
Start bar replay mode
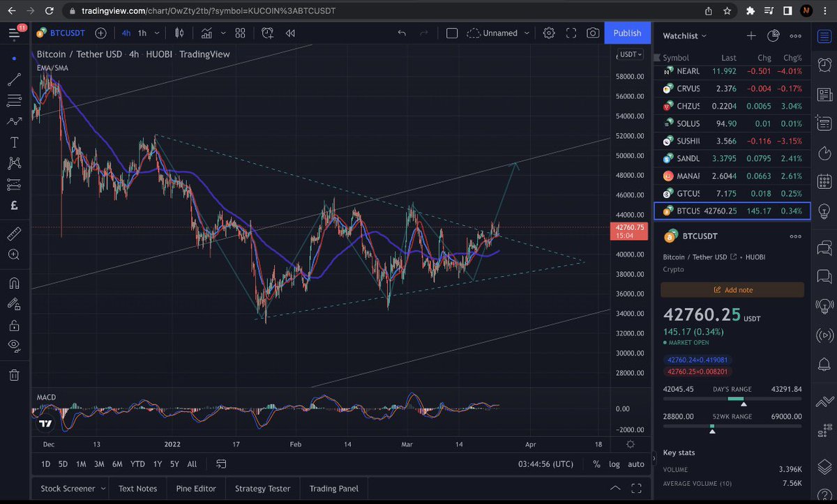pos(290,33)
